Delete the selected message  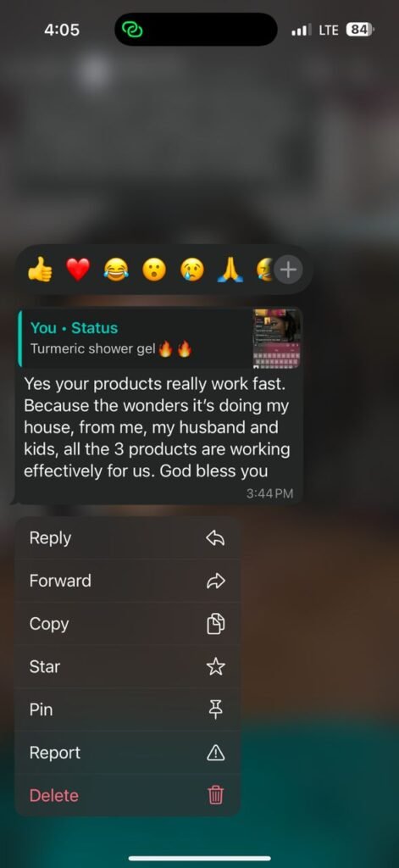pos(128,795)
